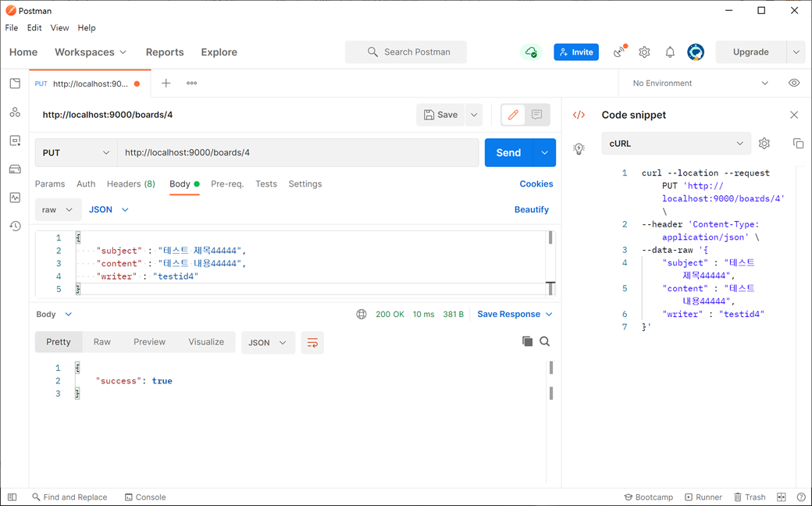Select the Visualize response view
The image size is (812, 506).
[x=206, y=342]
